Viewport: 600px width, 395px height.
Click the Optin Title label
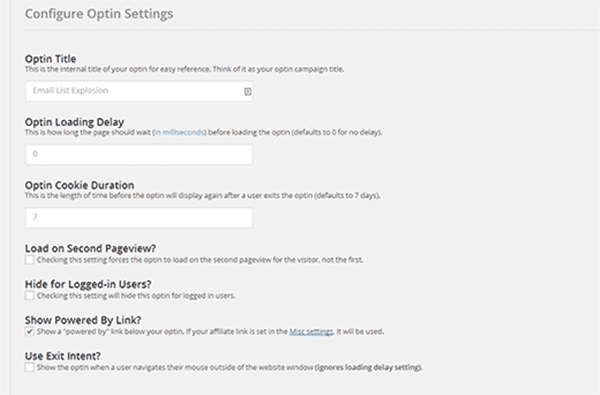(51, 59)
